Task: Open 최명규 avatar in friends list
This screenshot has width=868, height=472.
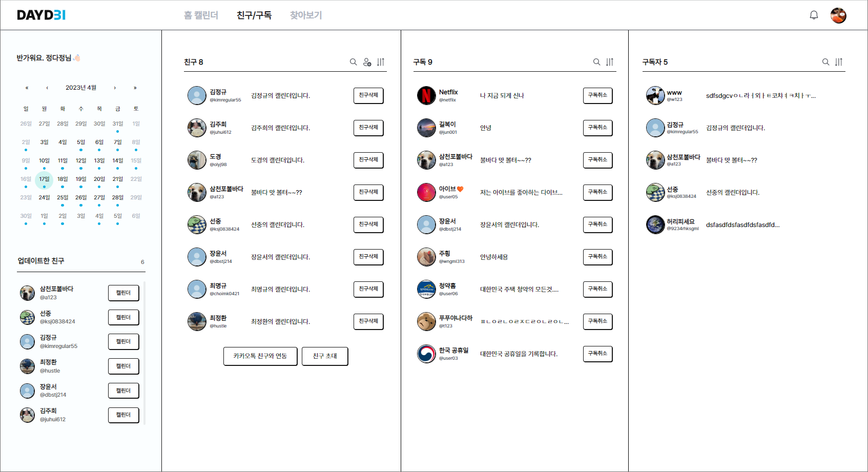Action: (197, 289)
